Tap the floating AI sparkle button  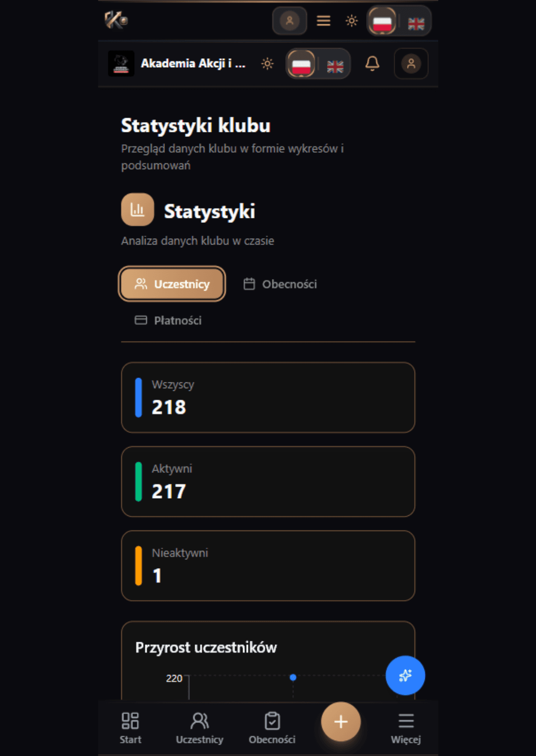405,675
